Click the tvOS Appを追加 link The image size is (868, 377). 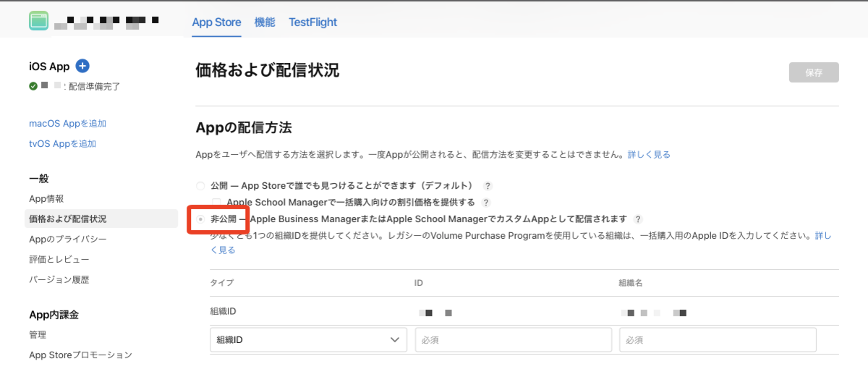(63, 144)
